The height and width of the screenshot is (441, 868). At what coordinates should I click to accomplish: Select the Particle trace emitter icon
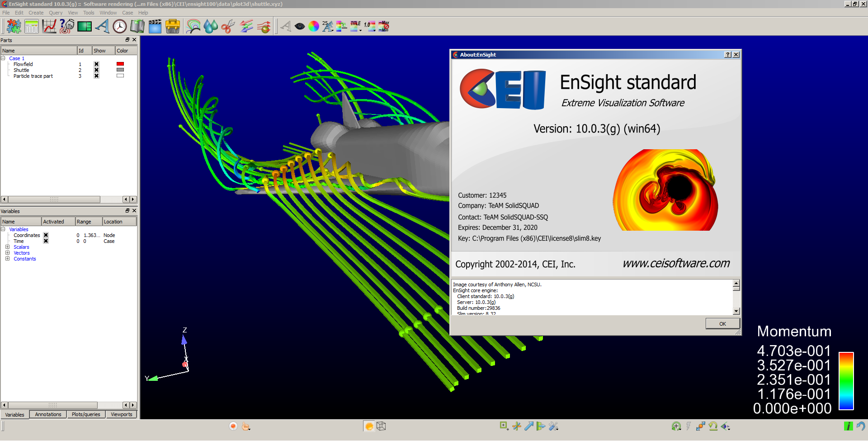(x=264, y=26)
